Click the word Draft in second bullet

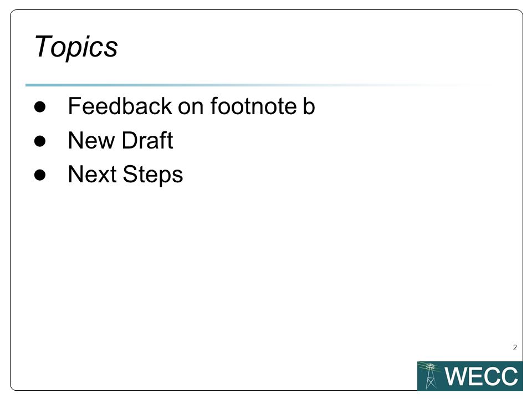point(147,140)
